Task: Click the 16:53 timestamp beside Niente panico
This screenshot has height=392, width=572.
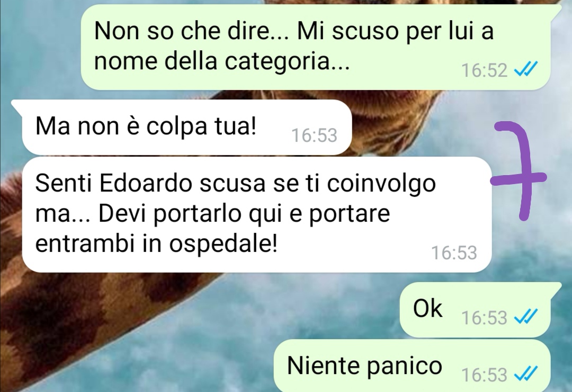Action: click(x=485, y=375)
